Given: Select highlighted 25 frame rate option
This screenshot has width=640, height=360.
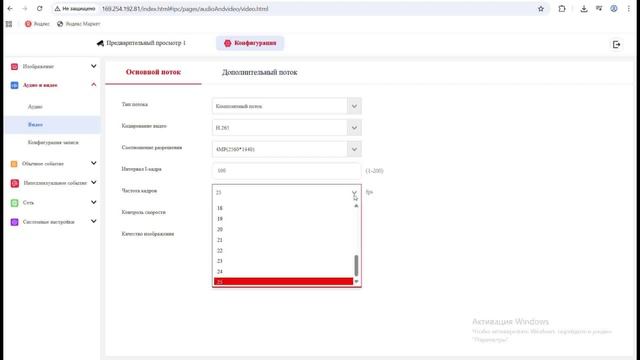Looking at the screenshot, I should 283,282.
